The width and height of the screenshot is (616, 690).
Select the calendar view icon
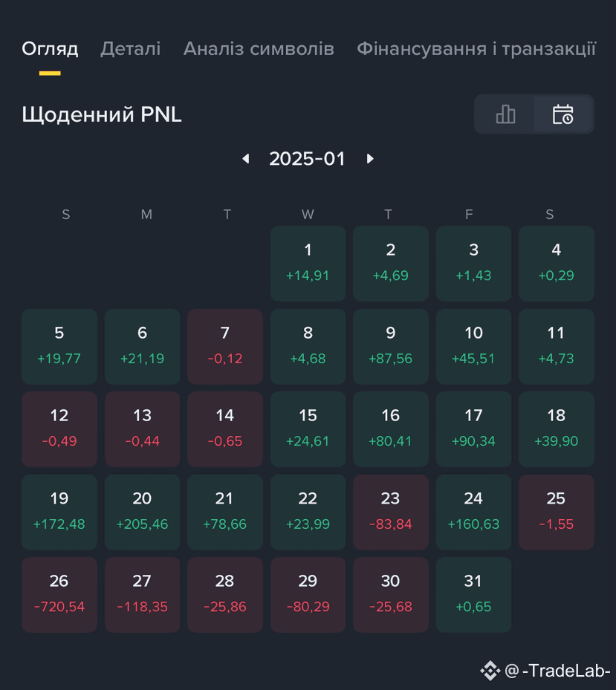(x=562, y=114)
